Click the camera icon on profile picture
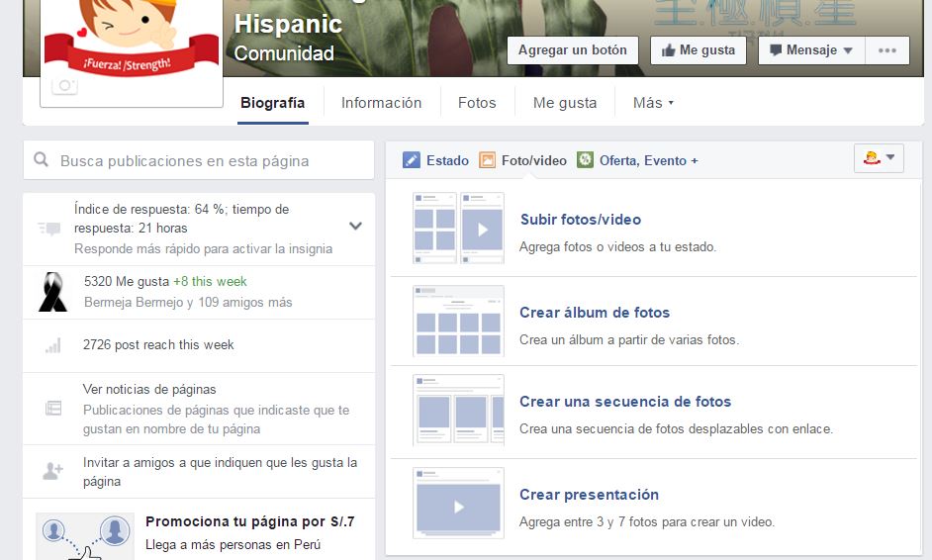This screenshot has height=560, width=932. point(64,86)
